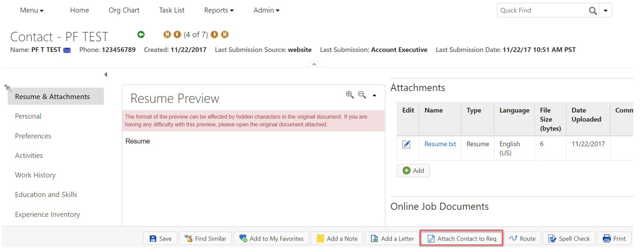Screen dimensions: 644x252
Task: Go to previous record arrow icon
Action: coord(177,34)
